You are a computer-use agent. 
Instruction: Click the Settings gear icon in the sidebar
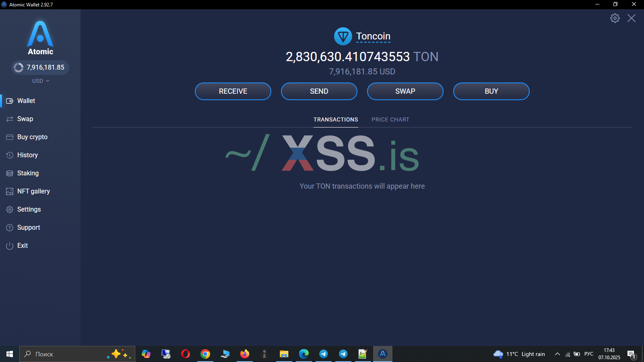click(x=10, y=210)
